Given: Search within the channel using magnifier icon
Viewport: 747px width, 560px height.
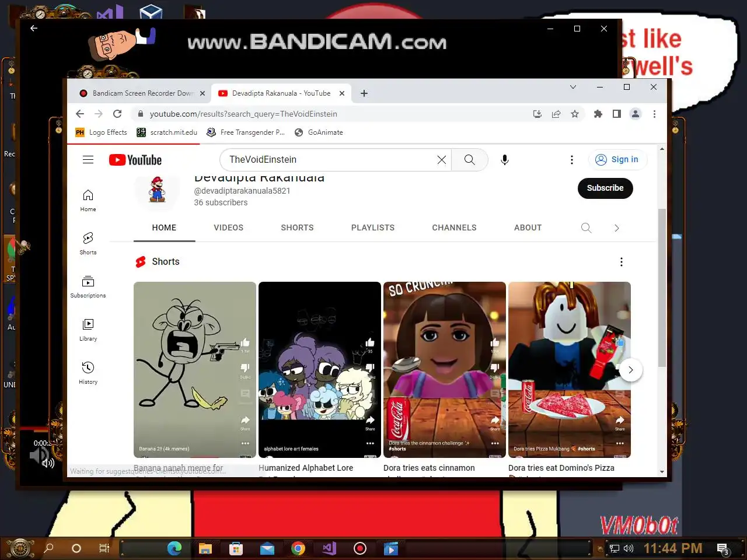Looking at the screenshot, I should pos(587,228).
